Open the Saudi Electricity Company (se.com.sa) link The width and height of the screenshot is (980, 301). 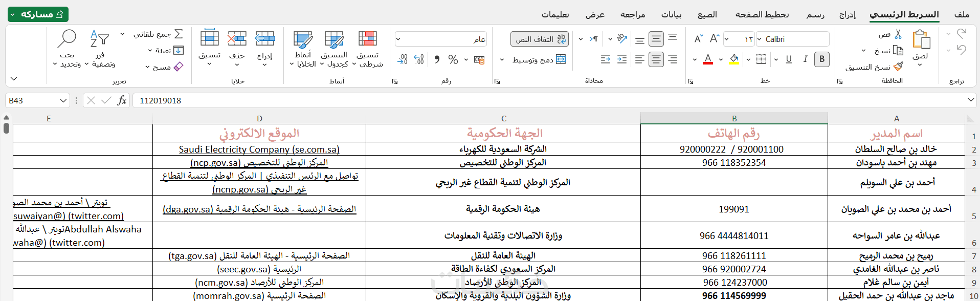(259, 149)
